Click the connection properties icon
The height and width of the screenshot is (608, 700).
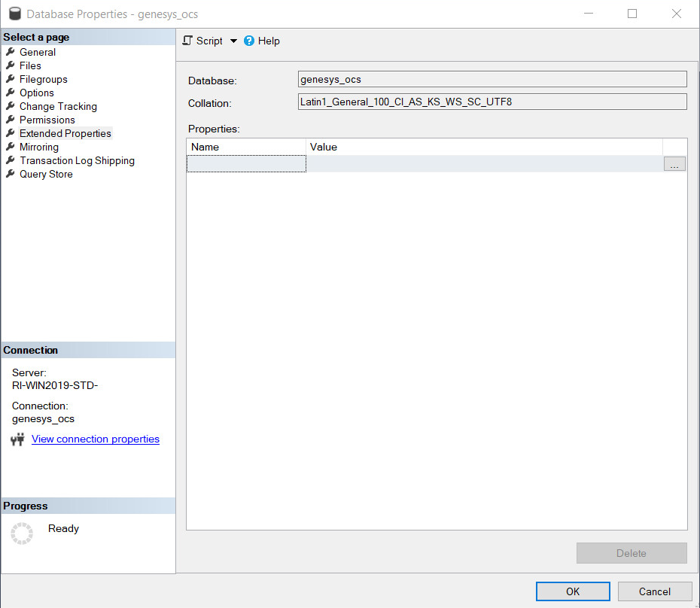pyautogui.click(x=17, y=439)
